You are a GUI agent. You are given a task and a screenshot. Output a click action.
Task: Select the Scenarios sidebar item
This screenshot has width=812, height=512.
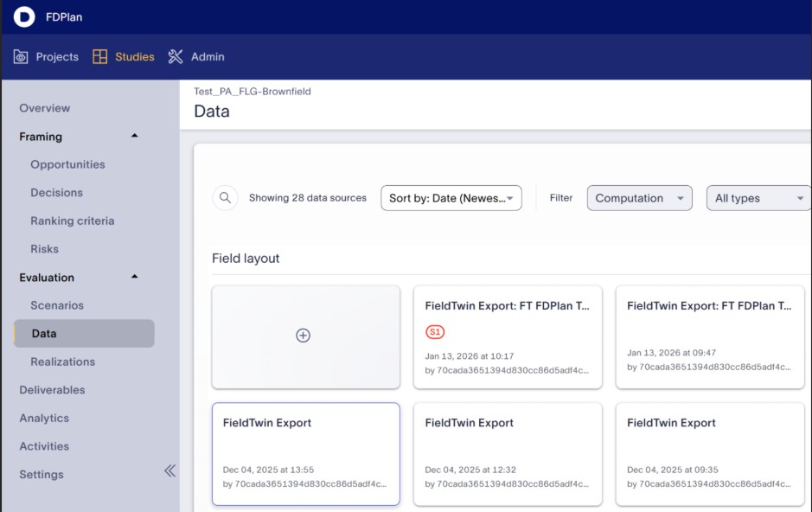click(57, 305)
